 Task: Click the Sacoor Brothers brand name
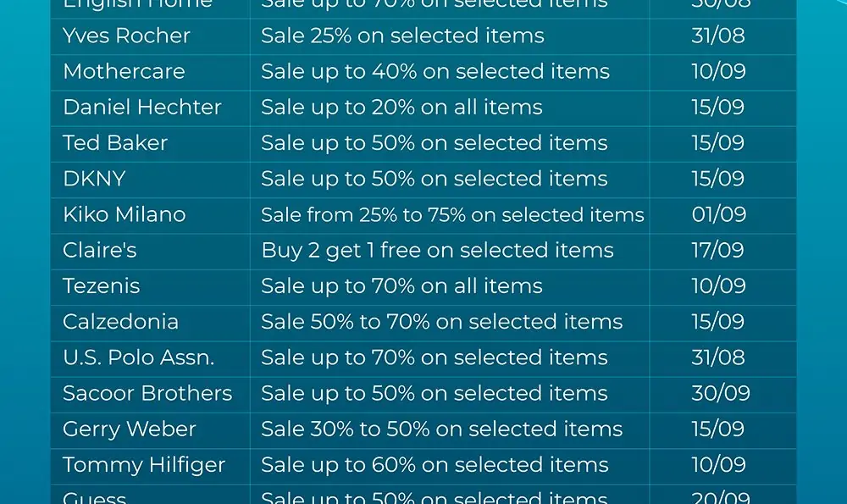point(147,393)
